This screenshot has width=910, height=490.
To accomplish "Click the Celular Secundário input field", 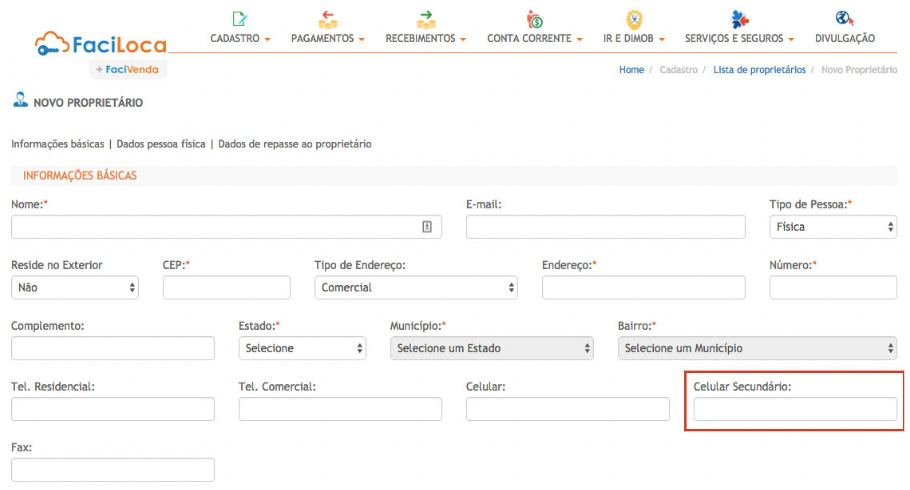I will pyautogui.click(x=795, y=409).
